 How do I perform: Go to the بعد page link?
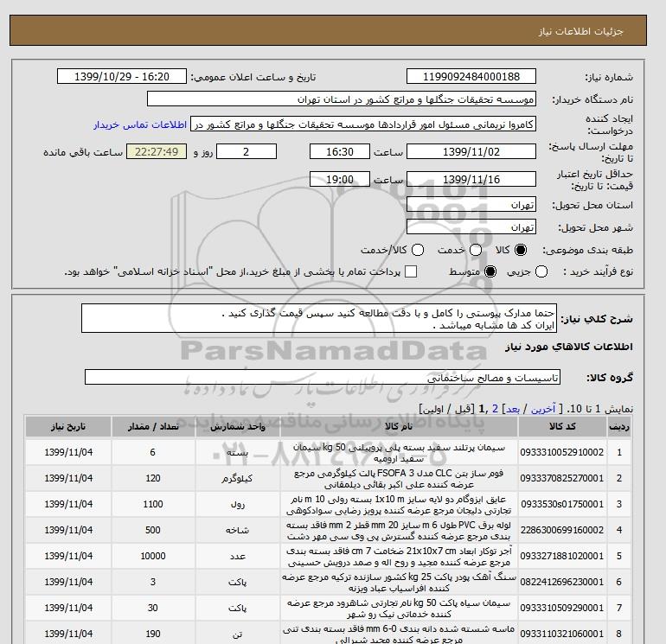(513, 409)
